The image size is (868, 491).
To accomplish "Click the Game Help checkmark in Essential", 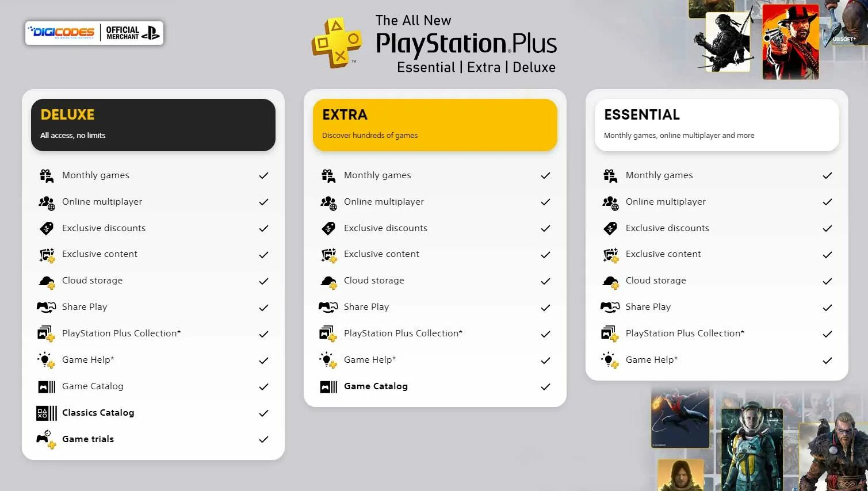I will [x=827, y=360].
